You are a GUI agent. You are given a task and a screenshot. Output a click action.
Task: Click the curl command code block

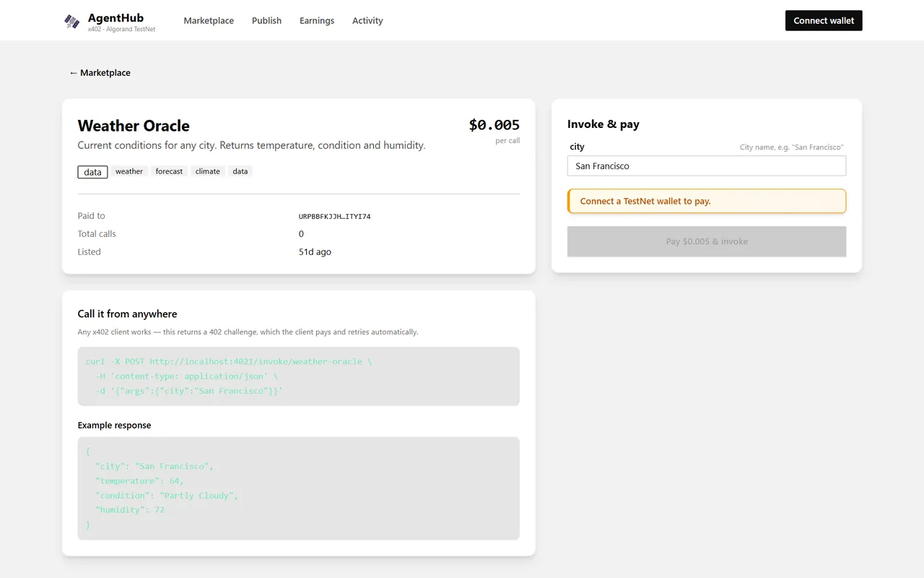coord(299,376)
